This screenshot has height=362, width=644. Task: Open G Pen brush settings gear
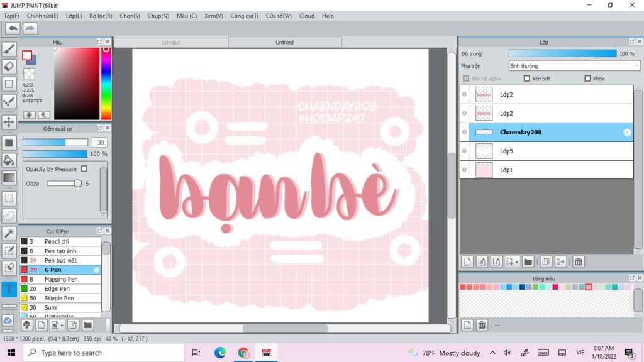click(x=96, y=270)
